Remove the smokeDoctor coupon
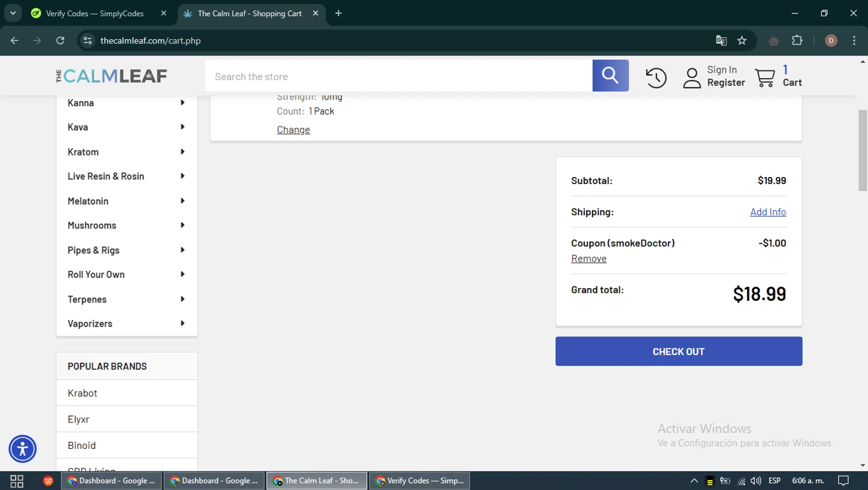Screen dimensions: 868x490 (x=589, y=259)
